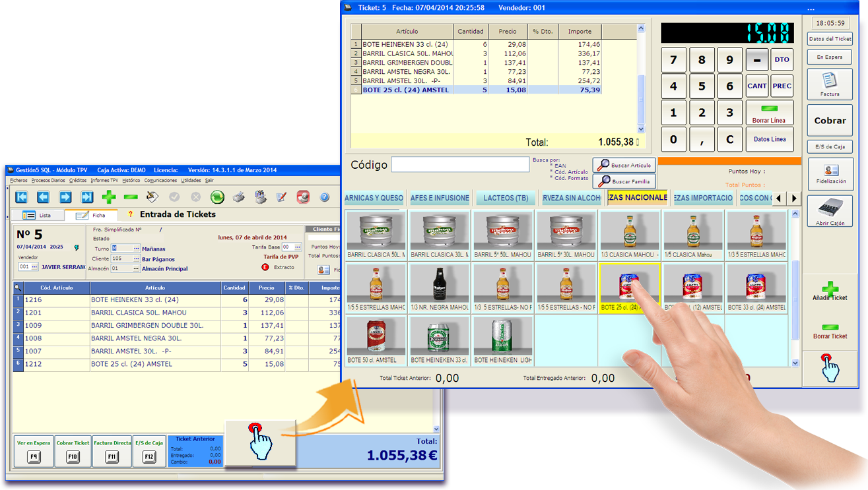Open the Cliente lookup button
This screenshot has width=868, height=490.
pos(136,259)
